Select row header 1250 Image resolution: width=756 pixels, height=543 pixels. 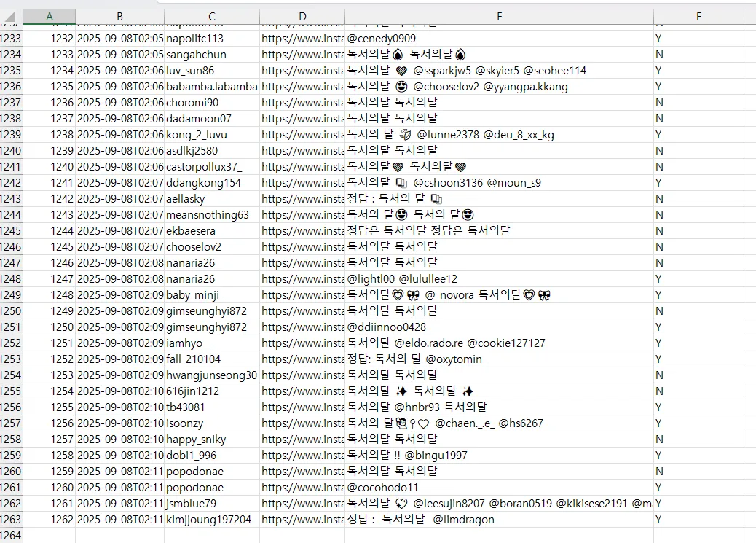(11, 311)
